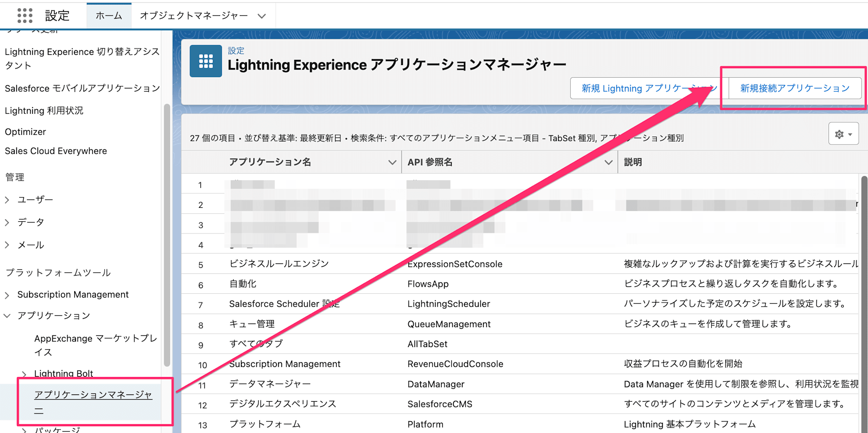This screenshot has height=433, width=868.
Task: Click the FlowsApp API name cell
Action: point(428,284)
